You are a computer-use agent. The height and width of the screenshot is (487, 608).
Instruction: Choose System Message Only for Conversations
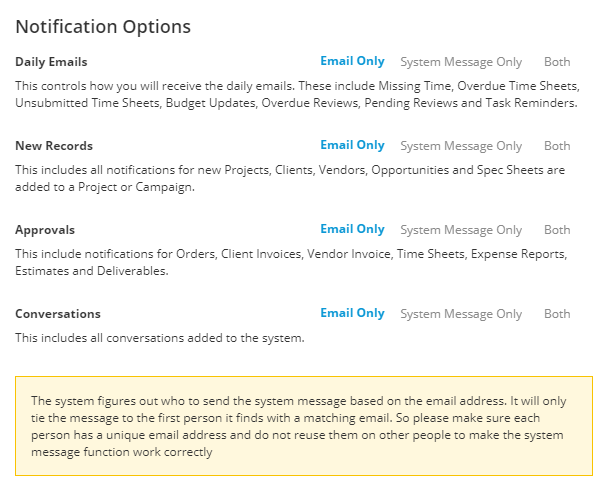tap(461, 314)
